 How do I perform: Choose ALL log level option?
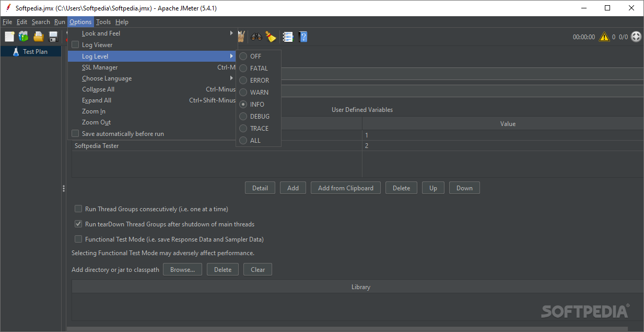tap(259, 140)
